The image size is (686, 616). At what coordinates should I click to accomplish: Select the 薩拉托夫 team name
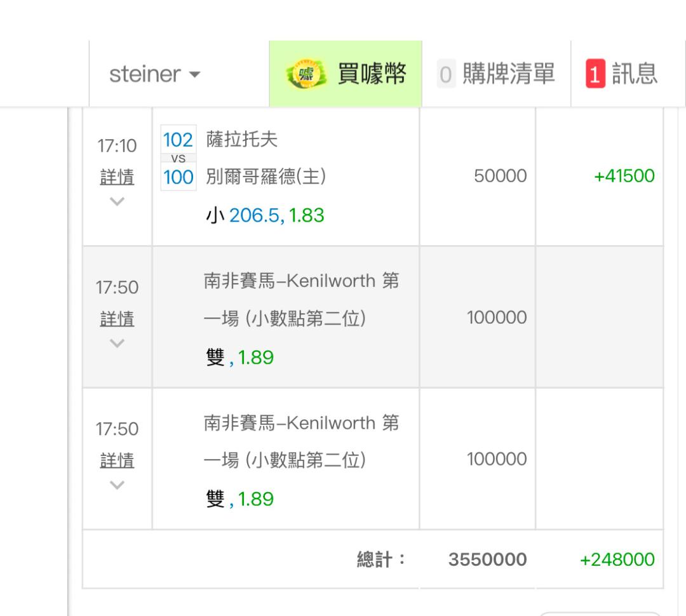[242, 139]
